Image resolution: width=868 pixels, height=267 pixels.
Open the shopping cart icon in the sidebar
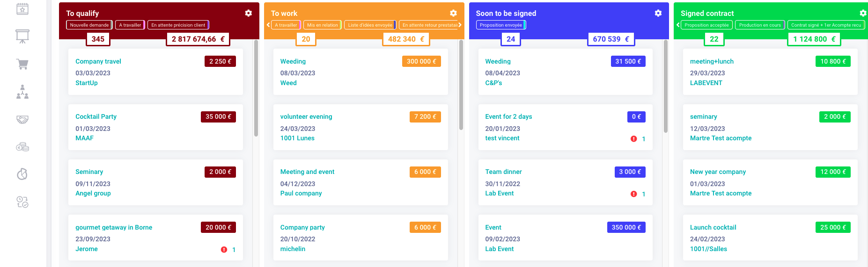[22, 64]
